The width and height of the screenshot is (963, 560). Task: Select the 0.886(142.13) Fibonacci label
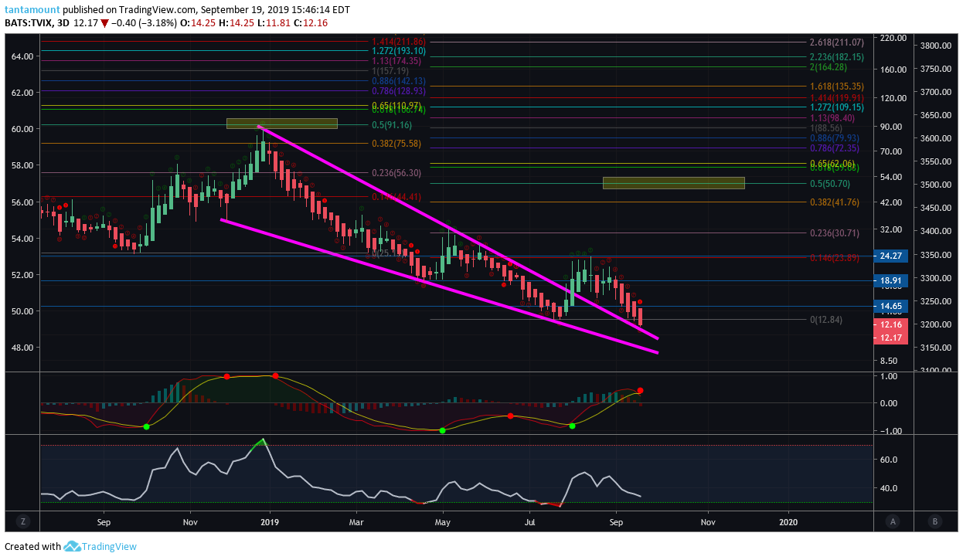[400, 80]
